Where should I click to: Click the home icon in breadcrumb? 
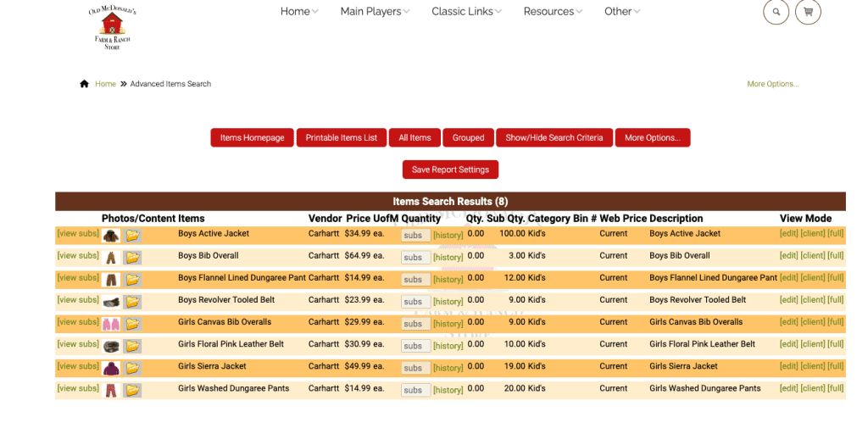[x=84, y=84]
